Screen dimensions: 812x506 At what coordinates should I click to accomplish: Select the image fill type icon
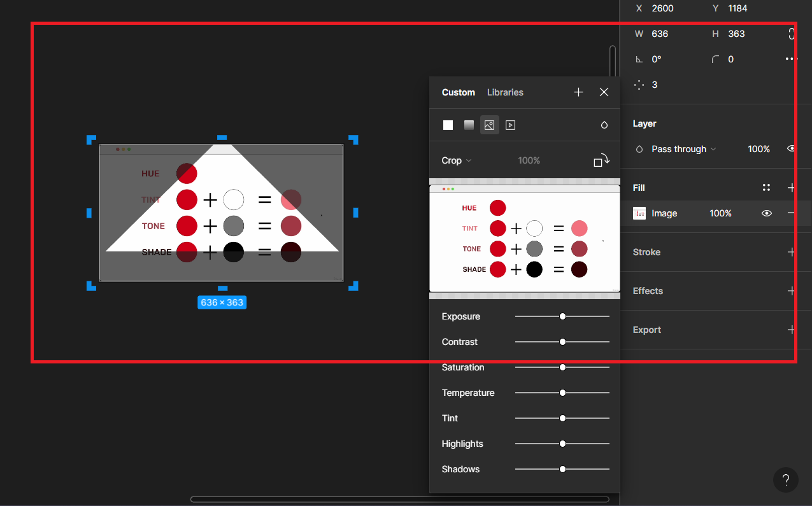[x=489, y=125]
